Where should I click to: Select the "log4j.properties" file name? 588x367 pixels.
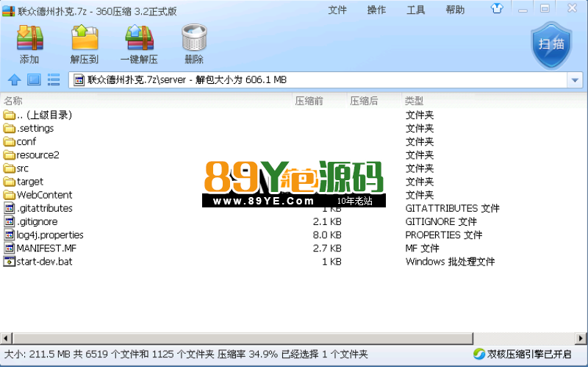point(50,235)
